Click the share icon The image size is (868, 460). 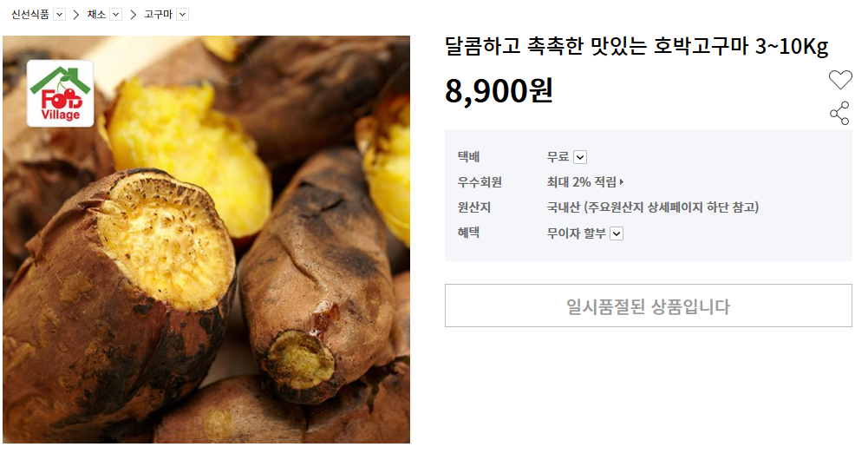click(x=839, y=113)
